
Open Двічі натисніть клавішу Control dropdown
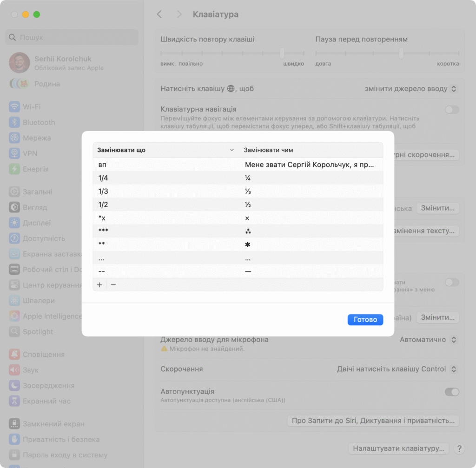click(397, 369)
